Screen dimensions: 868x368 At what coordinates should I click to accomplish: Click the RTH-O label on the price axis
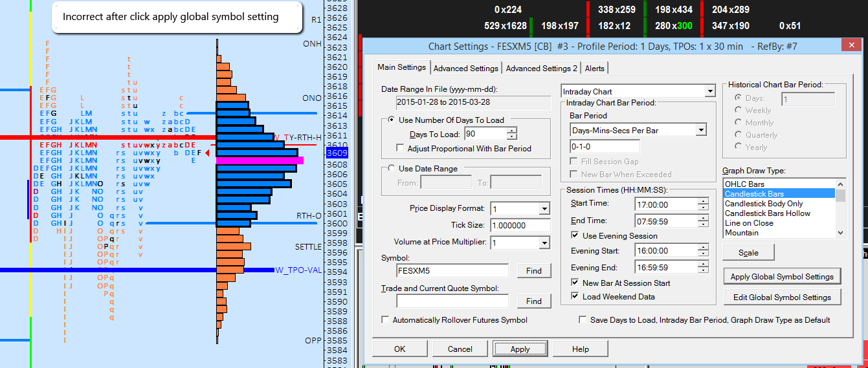(309, 215)
